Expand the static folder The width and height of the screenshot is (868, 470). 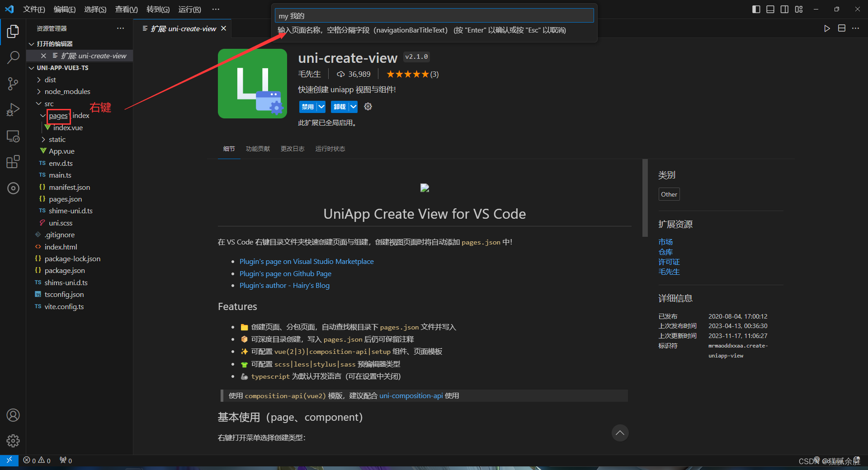(43, 139)
